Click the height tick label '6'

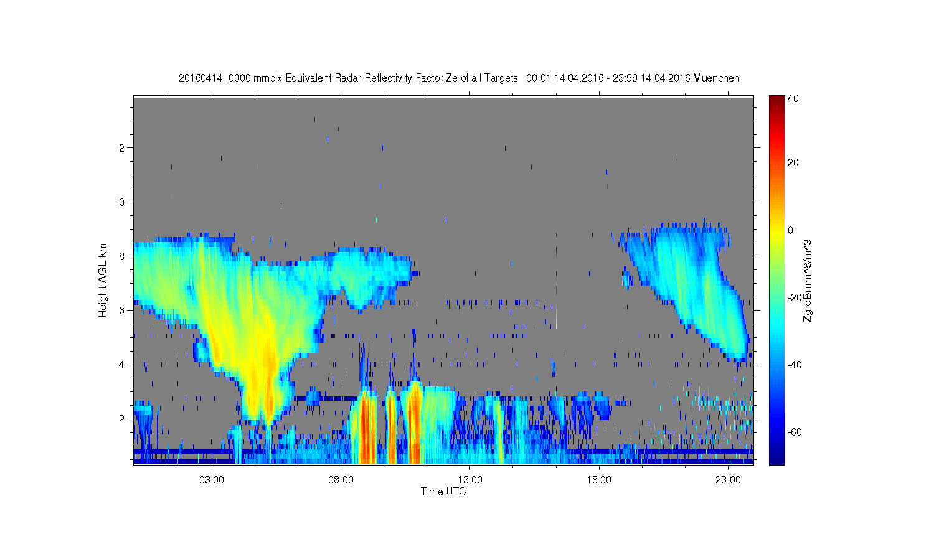(x=123, y=310)
